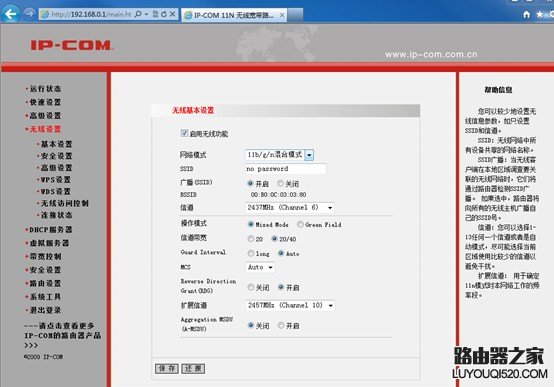Click the SSID field showing no password

tap(285, 169)
